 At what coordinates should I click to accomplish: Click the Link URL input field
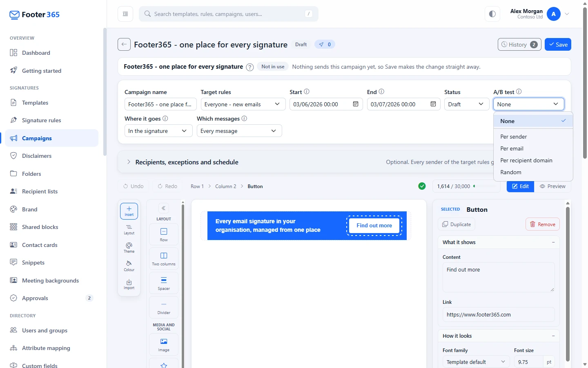(x=499, y=314)
